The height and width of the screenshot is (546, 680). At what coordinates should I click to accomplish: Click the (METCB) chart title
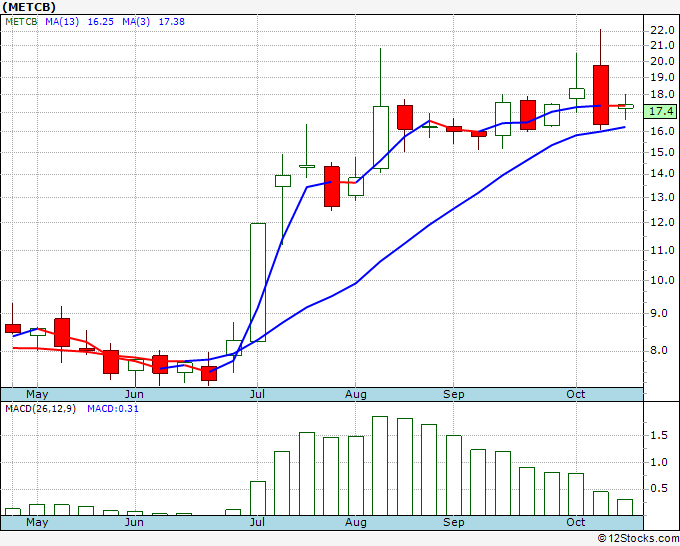click(x=29, y=7)
